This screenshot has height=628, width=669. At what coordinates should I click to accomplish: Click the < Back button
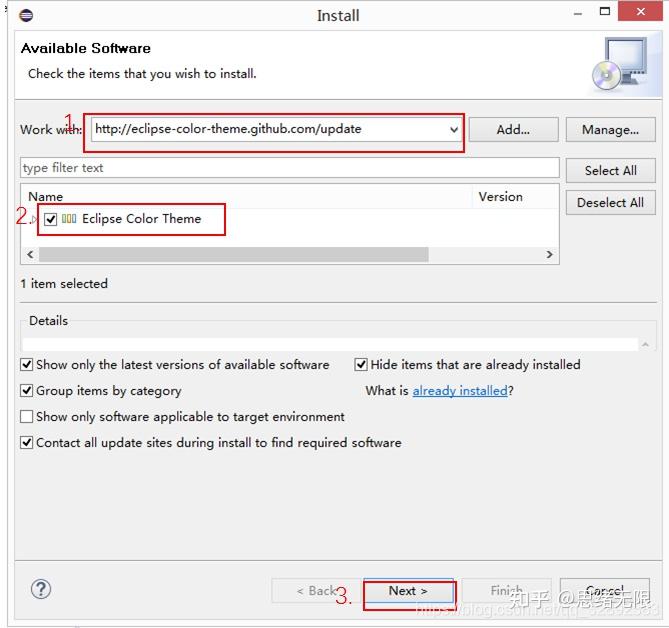pyautogui.click(x=317, y=591)
